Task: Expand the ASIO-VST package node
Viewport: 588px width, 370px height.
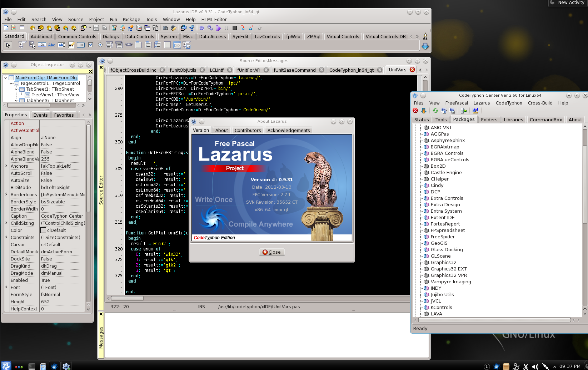Action: click(421, 128)
